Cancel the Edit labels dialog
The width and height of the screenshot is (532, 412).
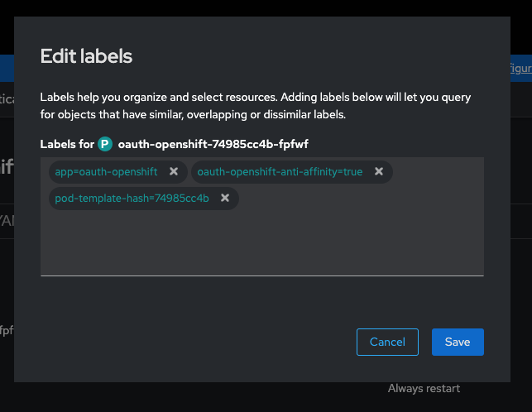click(387, 342)
